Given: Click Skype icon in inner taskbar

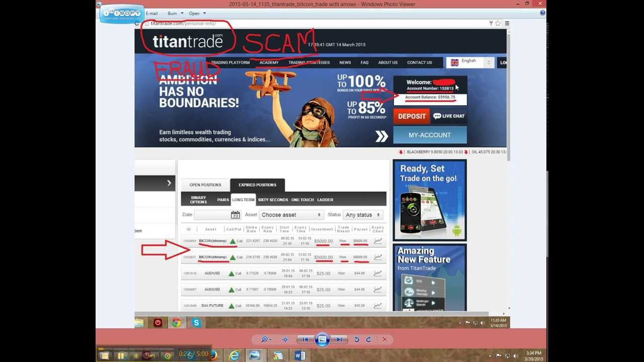Looking at the screenshot, I should coord(196,323).
